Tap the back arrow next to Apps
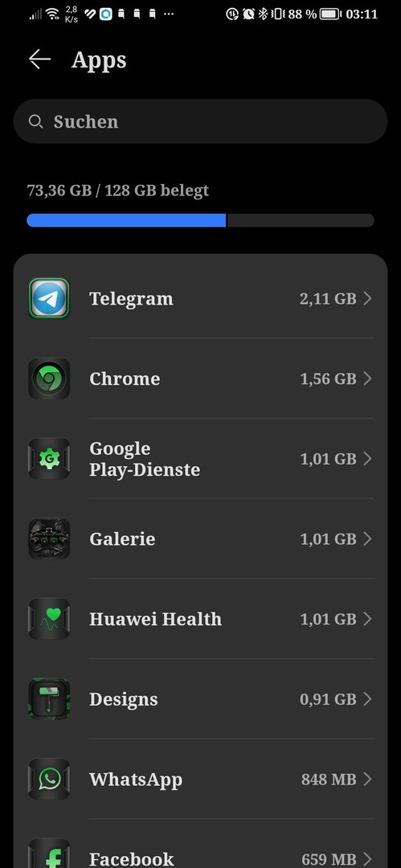The image size is (401, 868). [40, 59]
